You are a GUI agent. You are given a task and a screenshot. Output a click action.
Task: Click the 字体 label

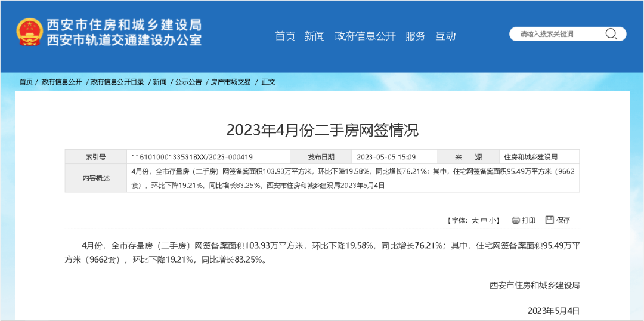pyautogui.click(x=459, y=221)
